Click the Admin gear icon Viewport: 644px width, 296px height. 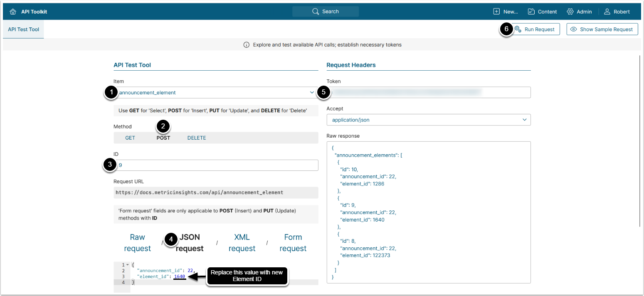[x=570, y=12]
